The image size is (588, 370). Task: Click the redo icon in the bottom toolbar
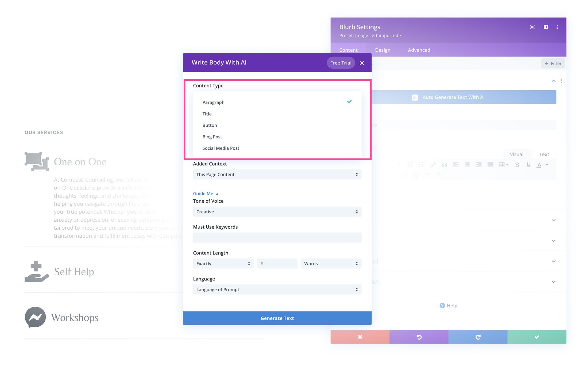pyautogui.click(x=478, y=336)
